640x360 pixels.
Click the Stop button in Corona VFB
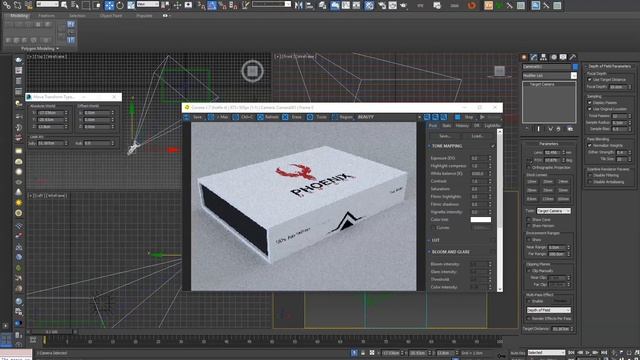click(x=464, y=117)
